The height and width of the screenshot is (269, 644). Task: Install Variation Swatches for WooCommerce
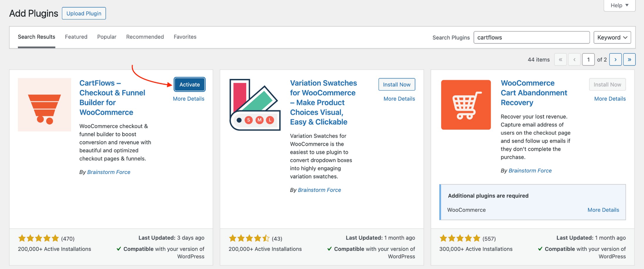point(397,84)
